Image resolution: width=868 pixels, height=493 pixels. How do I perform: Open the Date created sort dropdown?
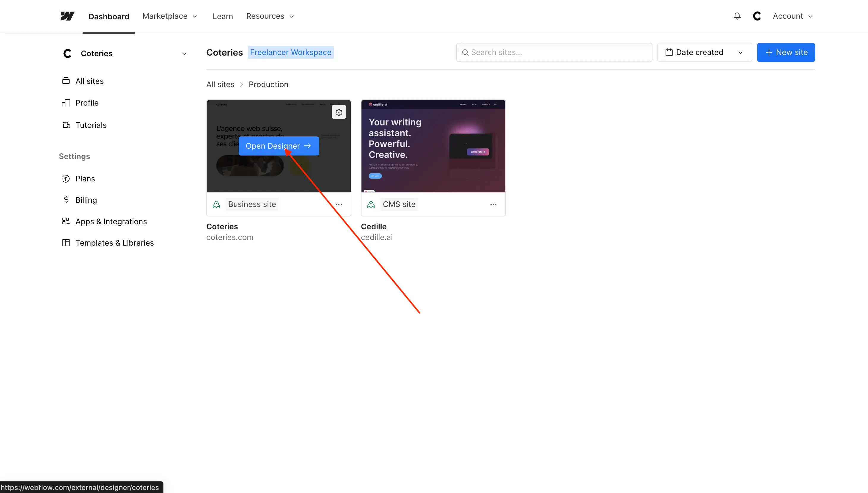[x=705, y=52]
